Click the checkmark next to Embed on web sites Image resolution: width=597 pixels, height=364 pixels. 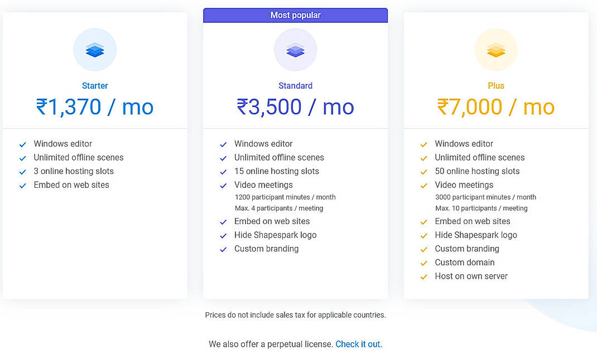pos(22,185)
